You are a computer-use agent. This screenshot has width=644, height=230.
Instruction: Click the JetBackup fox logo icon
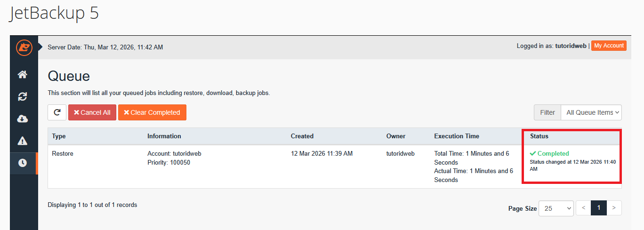[x=24, y=47]
